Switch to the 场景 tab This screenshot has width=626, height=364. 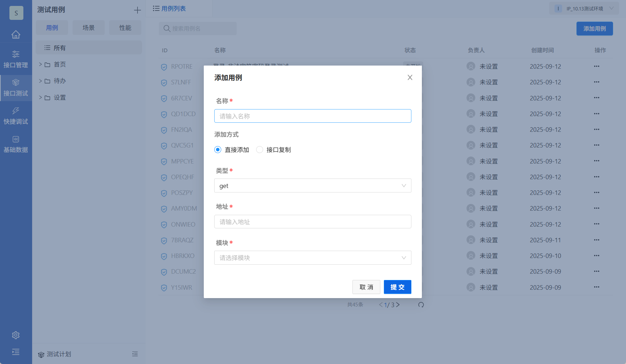[89, 28]
